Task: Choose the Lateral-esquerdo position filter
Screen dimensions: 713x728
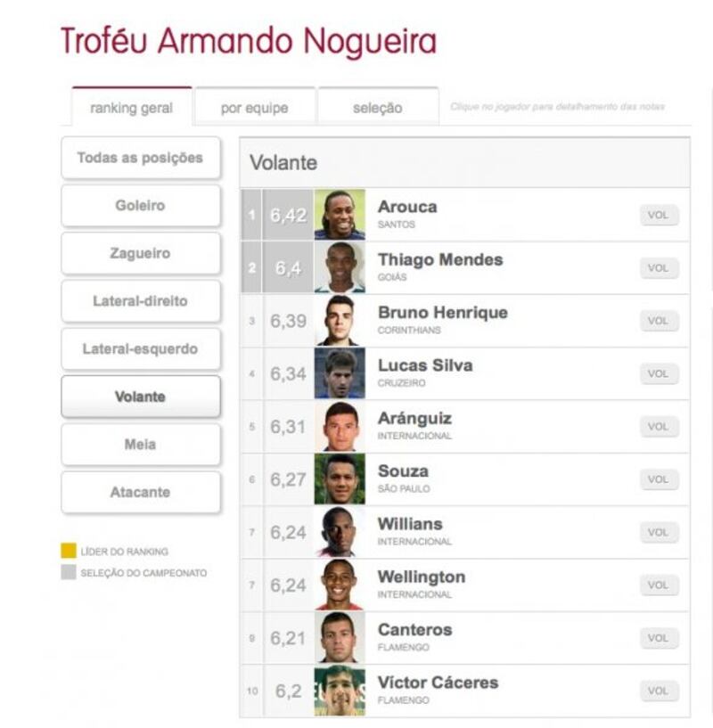Action: coord(140,349)
